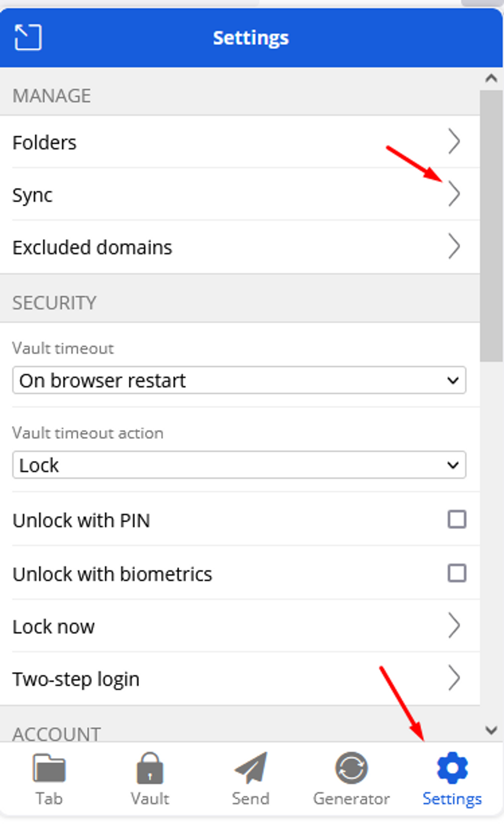This screenshot has height=827, width=504.
Task: Click the scroll up arrow
Action: pyautogui.click(x=491, y=79)
